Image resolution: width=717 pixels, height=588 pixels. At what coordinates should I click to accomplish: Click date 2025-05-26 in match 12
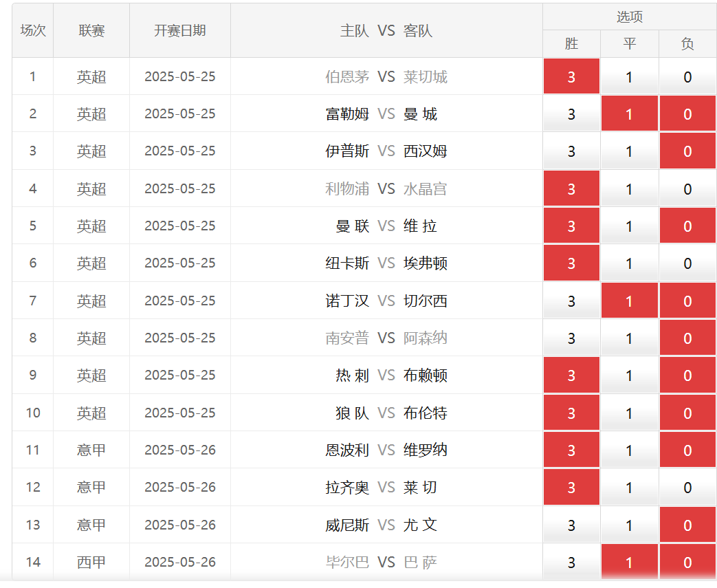(179, 488)
